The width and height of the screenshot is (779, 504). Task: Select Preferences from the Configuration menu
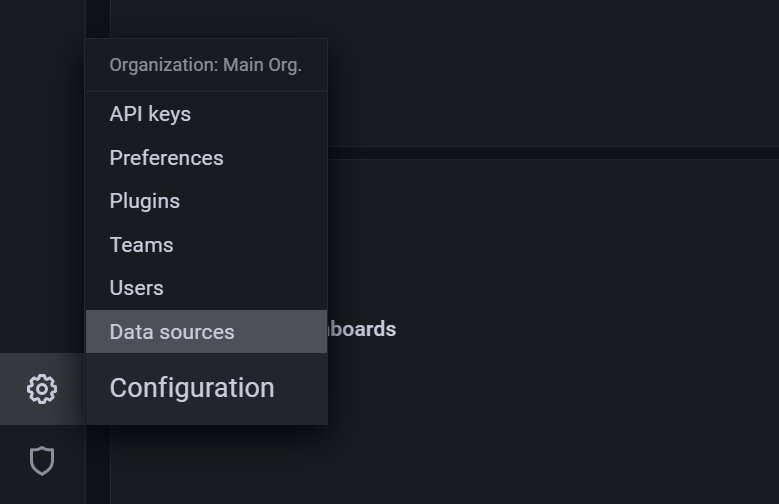click(x=166, y=158)
